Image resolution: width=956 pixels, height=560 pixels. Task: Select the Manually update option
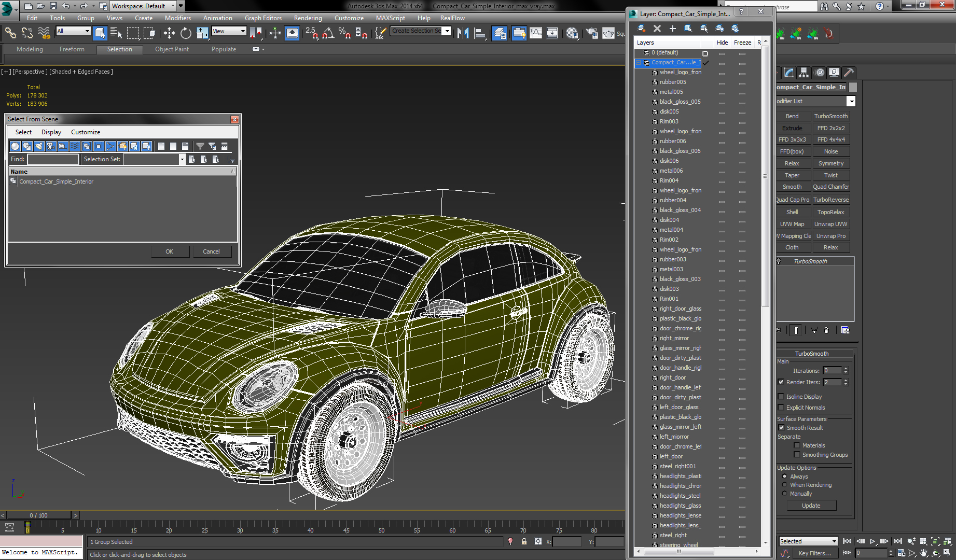pyautogui.click(x=784, y=494)
